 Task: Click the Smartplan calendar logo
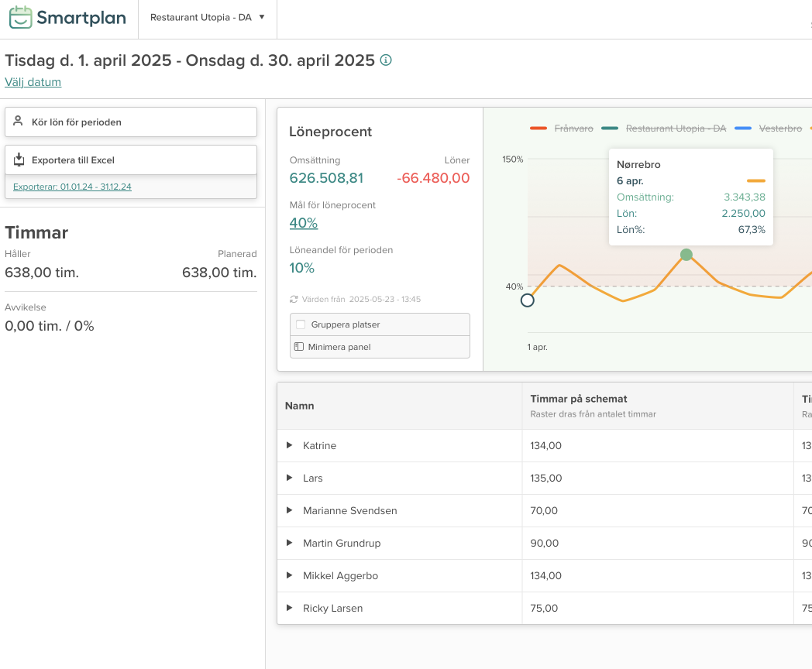(x=21, y=18)
